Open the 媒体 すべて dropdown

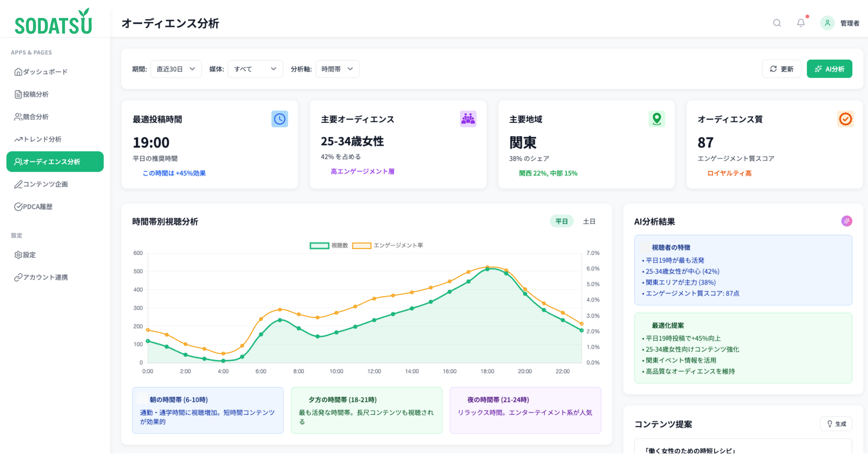(x=255, y=69)
